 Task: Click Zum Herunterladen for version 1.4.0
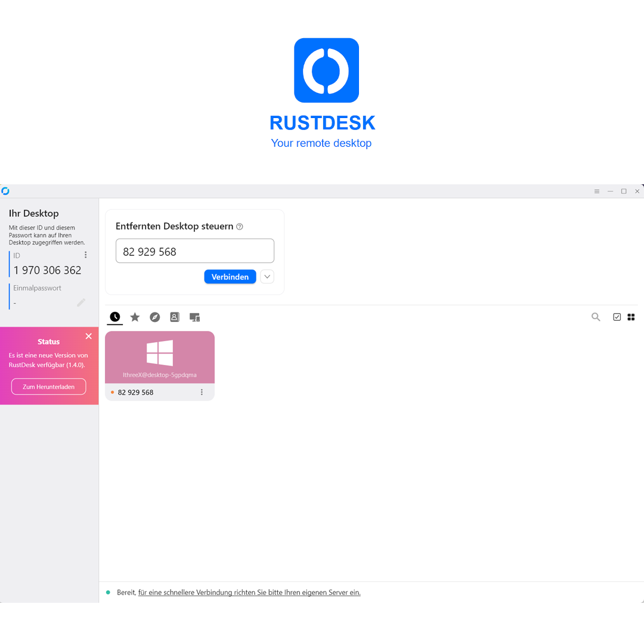click(x=48, y=386)
